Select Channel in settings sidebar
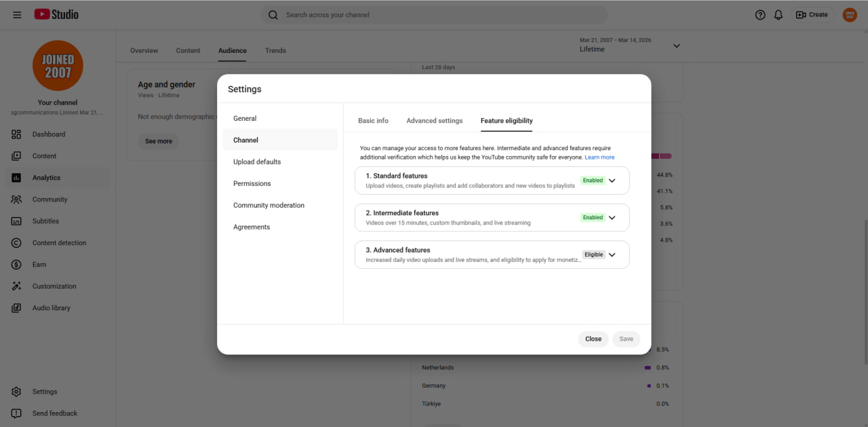This screenshot has height=427, width=868. (x=280, y=140)
